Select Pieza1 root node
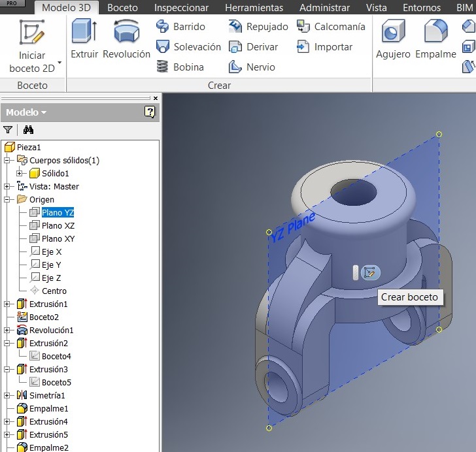 23,147
